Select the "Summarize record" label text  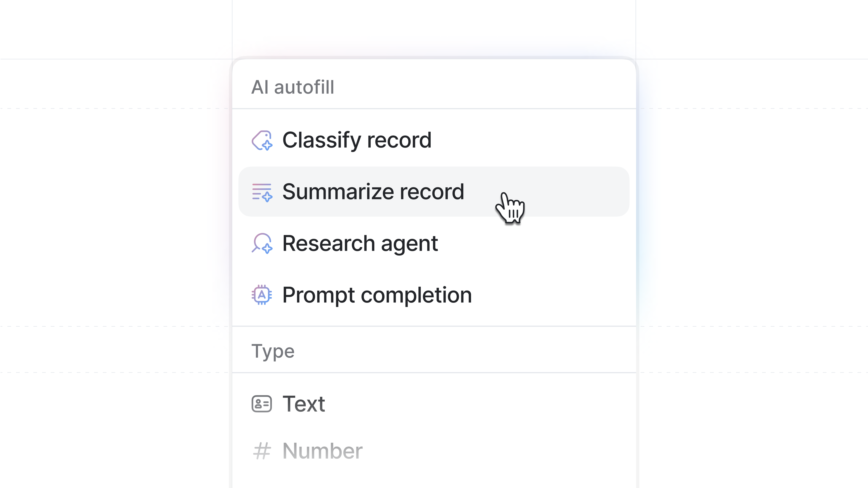pyautogui.click(x=373, y=192)
